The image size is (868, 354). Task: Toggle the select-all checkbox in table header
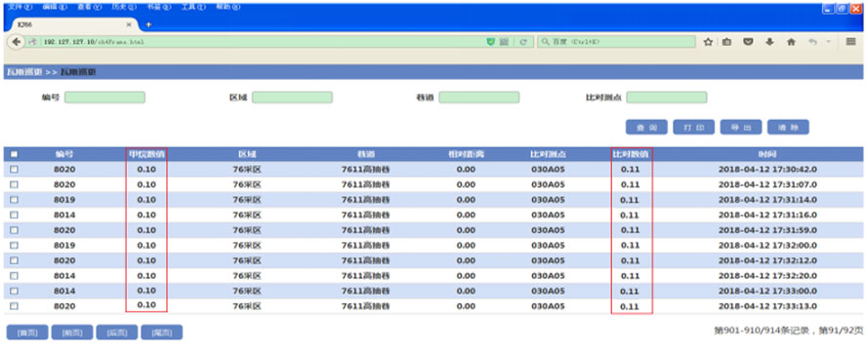(14, 154)
